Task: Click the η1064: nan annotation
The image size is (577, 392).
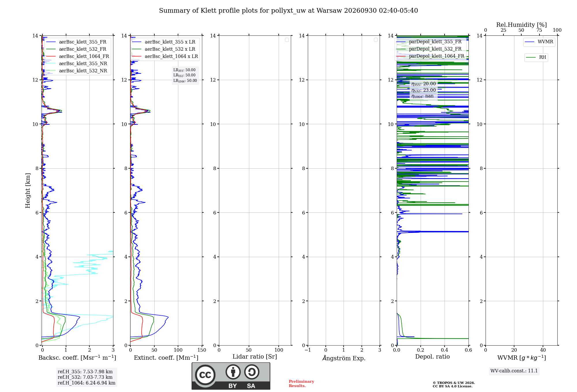Action: [x=422, y=96]
